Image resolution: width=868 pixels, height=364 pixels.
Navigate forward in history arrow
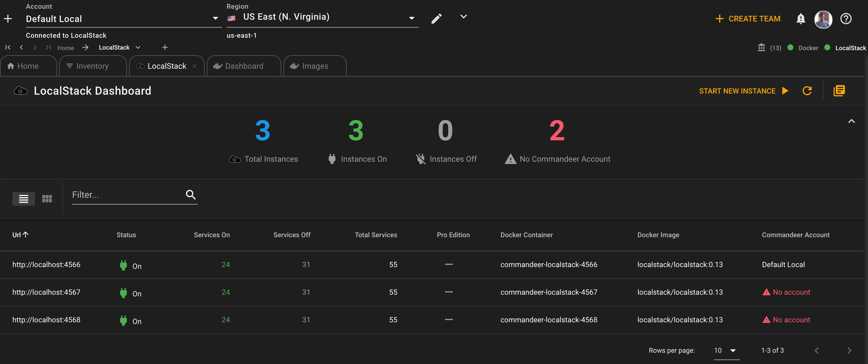(x=35, y=48)
